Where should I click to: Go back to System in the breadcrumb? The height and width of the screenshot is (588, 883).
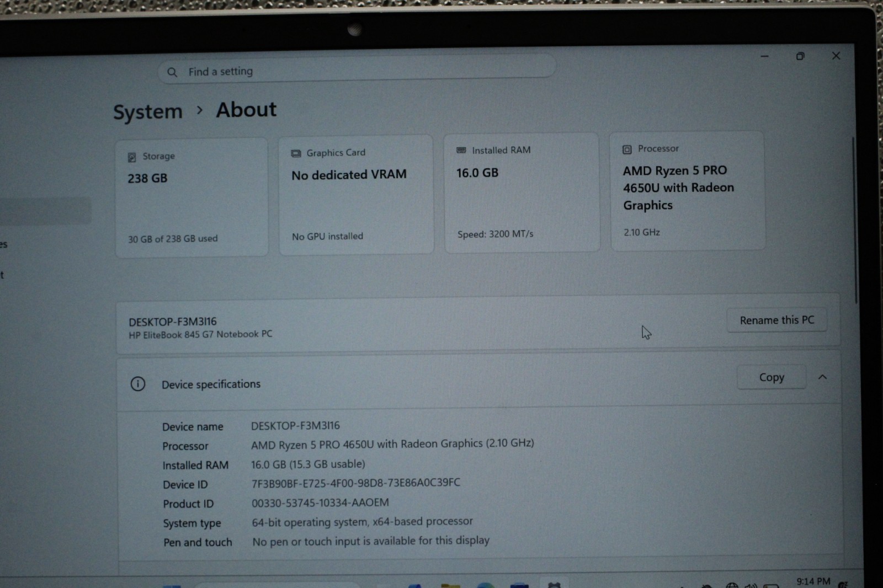click(x=147, y=111)
